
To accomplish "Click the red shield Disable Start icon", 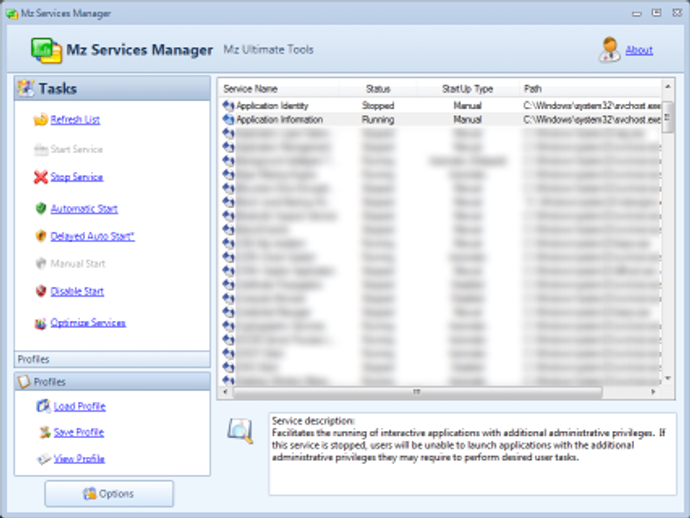I will [x=40, y=291].
